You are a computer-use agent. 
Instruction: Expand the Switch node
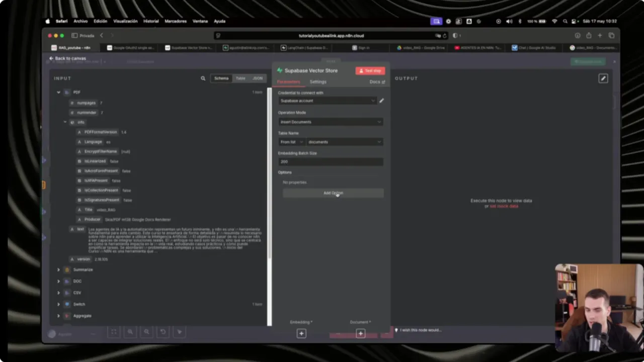click(x=58, y=304)
